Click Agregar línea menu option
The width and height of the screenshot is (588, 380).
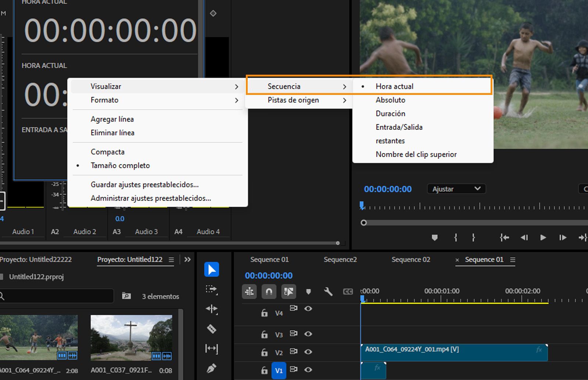[112, 119]
